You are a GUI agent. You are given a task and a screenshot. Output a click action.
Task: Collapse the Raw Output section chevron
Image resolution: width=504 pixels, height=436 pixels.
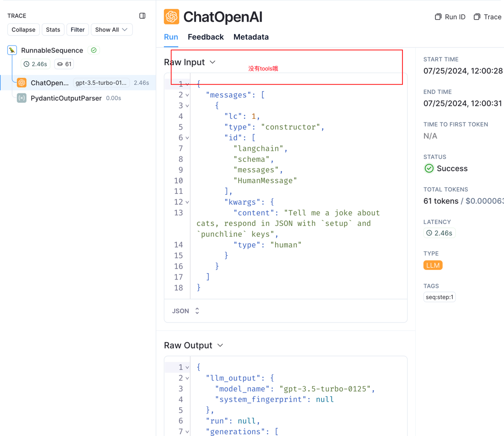click(x=220, y=345)
